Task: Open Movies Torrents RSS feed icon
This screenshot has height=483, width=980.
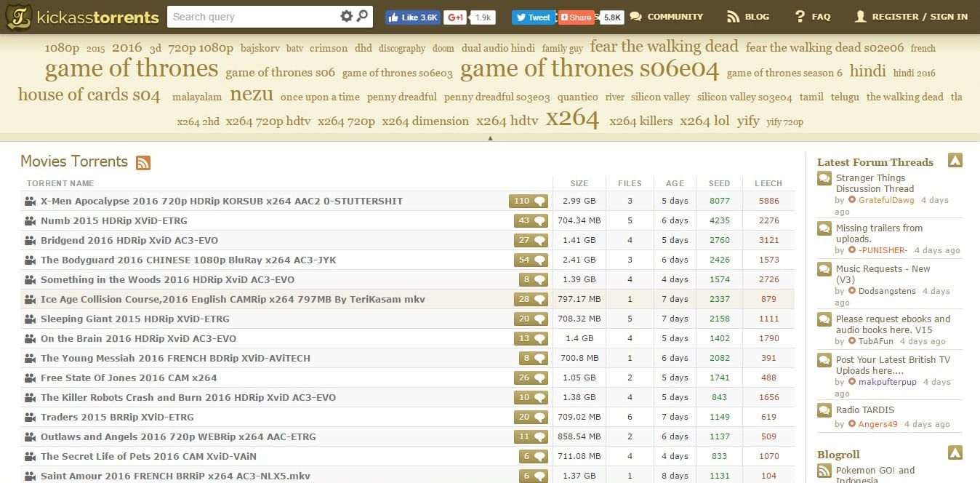Action: coord(143,163)
